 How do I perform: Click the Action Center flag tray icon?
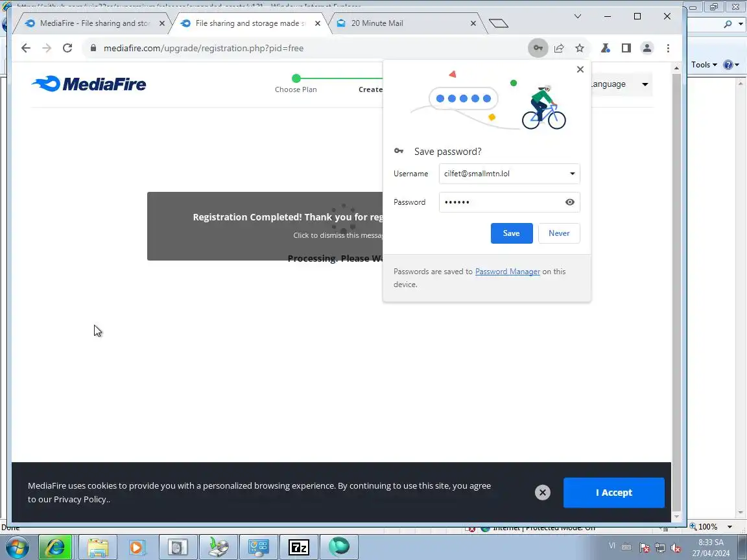point(644,548)
